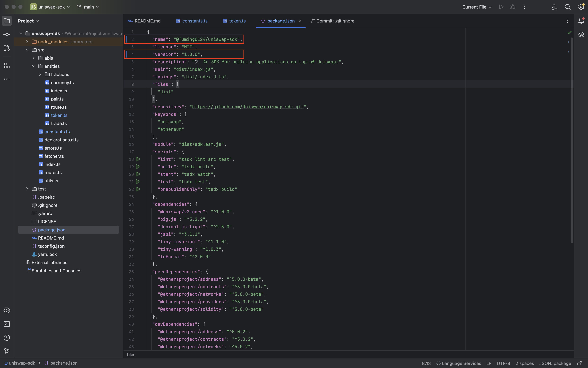Click 8:13 cursor position in status bar

click(x=426, y=363)
